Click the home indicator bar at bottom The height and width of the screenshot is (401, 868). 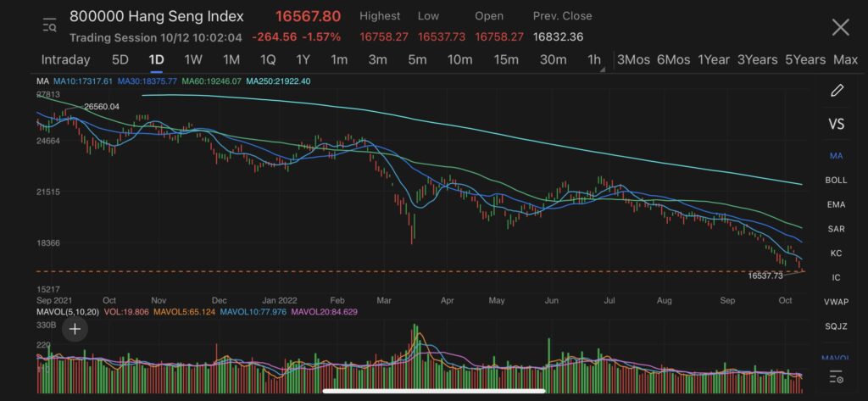433,391
